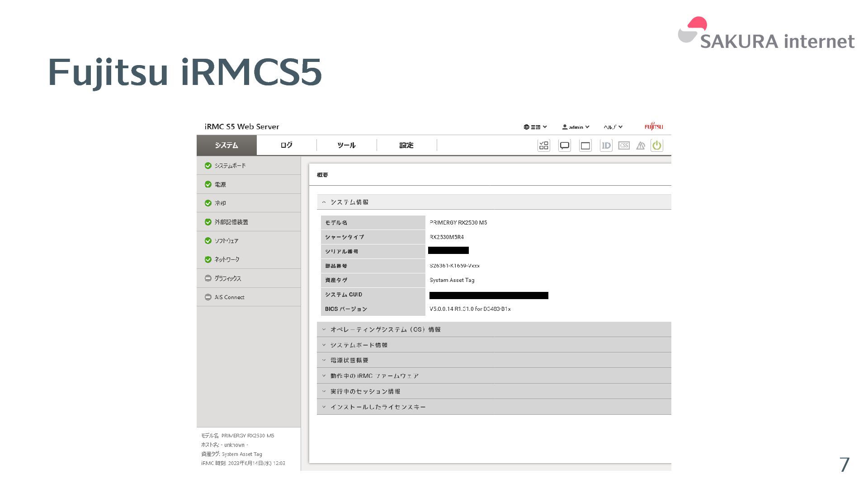Open the admin user dropdown
868x488 pixels.
[576, 127]
